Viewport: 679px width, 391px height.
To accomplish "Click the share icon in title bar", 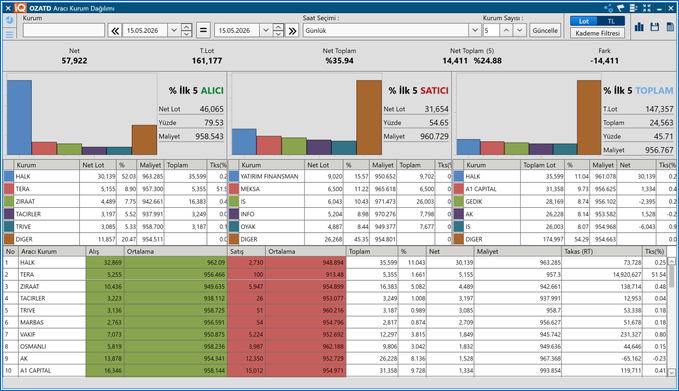I will [608, 8].
